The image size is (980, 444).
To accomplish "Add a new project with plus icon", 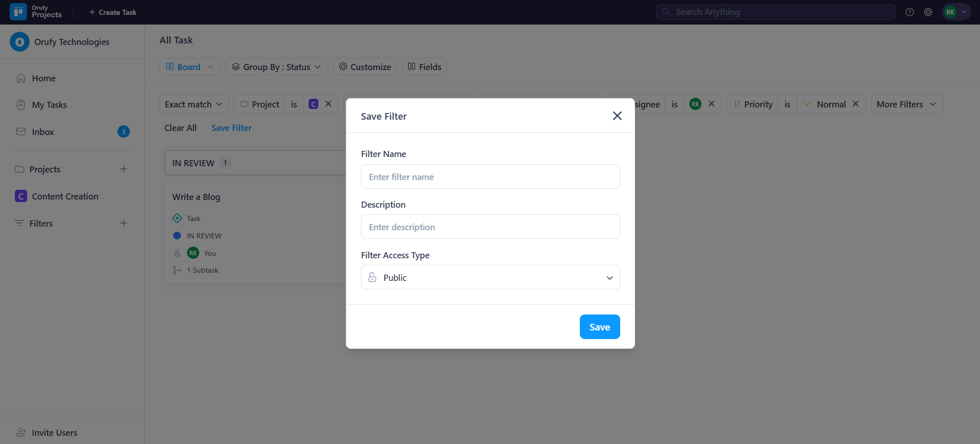I will (x=124, y=169).
